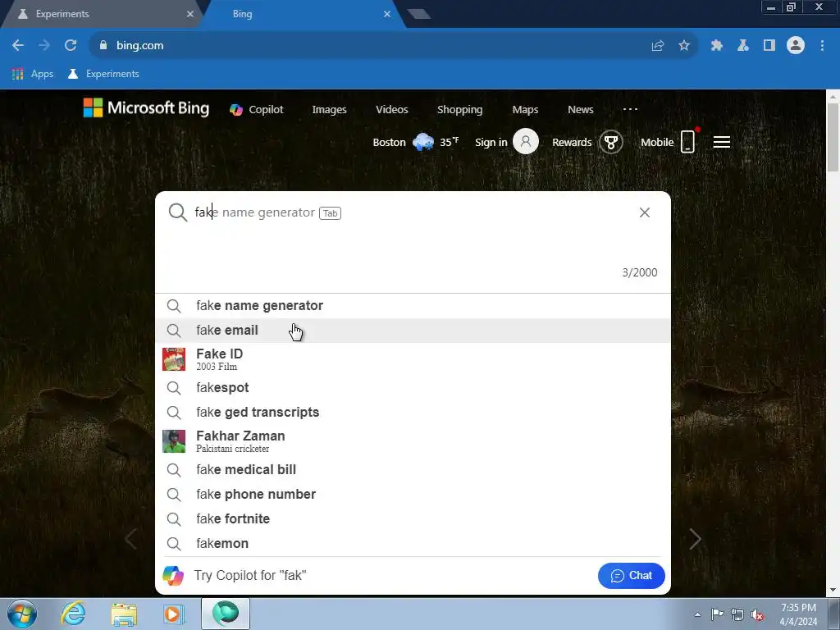Click inside the search text field

tap(413, 212)
